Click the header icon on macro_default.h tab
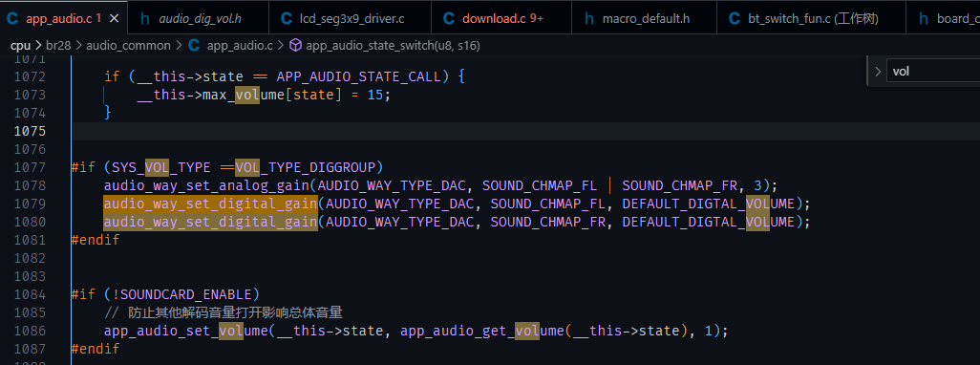 pyautogui.click(x=588, y=18)
